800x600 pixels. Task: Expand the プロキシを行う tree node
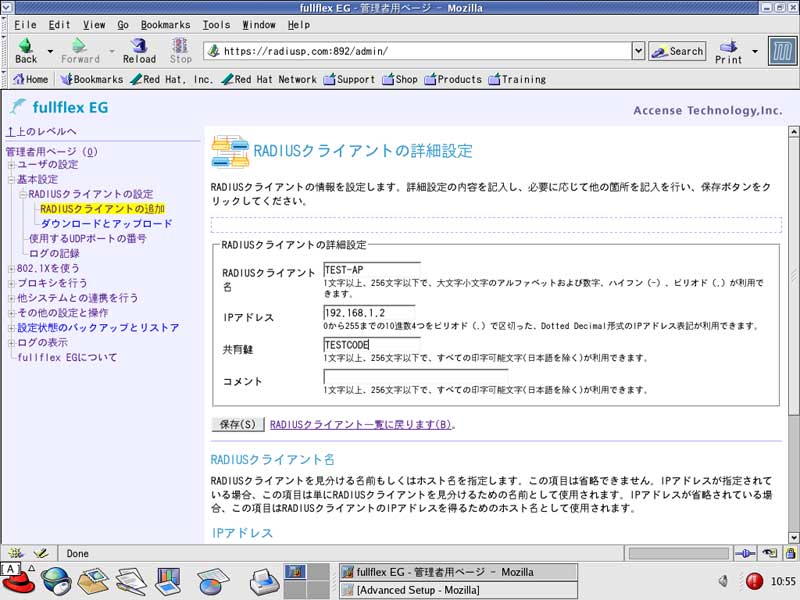point(11,283)
